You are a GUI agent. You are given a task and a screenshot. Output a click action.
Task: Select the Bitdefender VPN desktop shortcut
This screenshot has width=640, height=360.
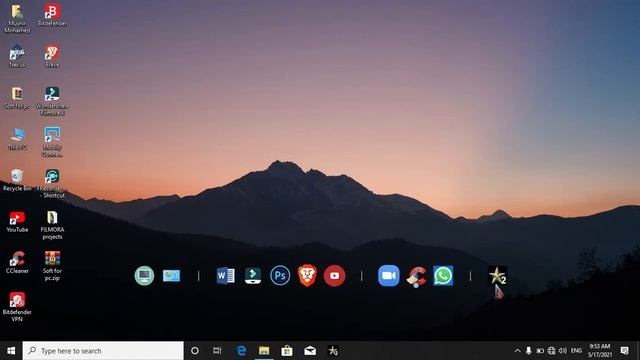(17, 307)
